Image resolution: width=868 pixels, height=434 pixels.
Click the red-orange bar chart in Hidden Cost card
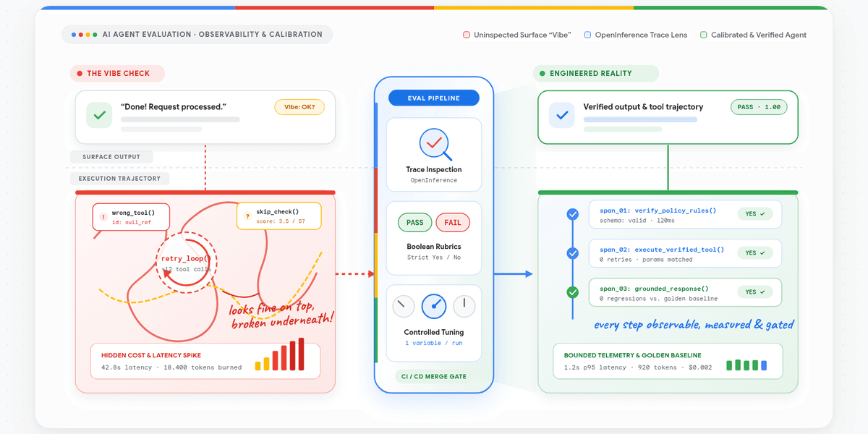pyautogui.click(x=280, y=354)
